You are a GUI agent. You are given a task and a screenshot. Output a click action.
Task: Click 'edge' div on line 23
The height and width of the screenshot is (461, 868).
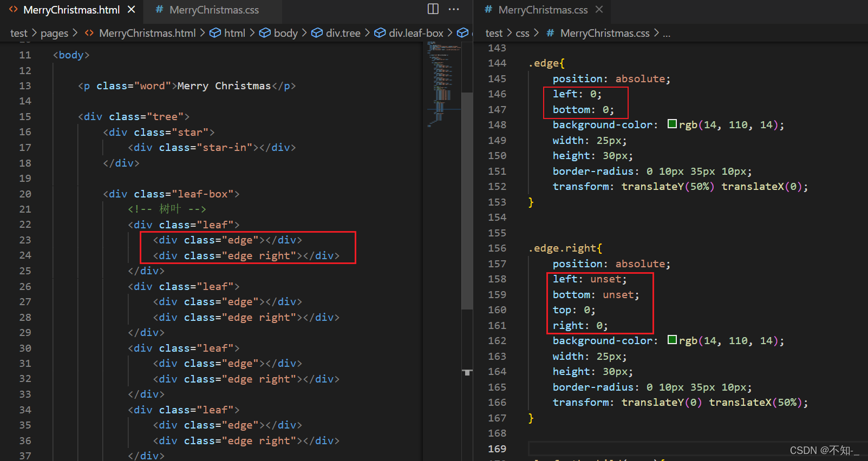tap(227, 240)
